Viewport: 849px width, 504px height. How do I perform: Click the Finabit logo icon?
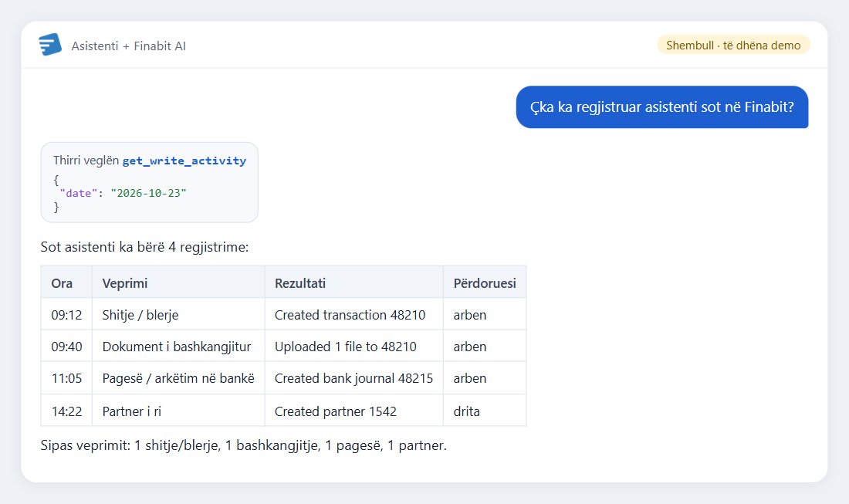click(x=50, y=45)
